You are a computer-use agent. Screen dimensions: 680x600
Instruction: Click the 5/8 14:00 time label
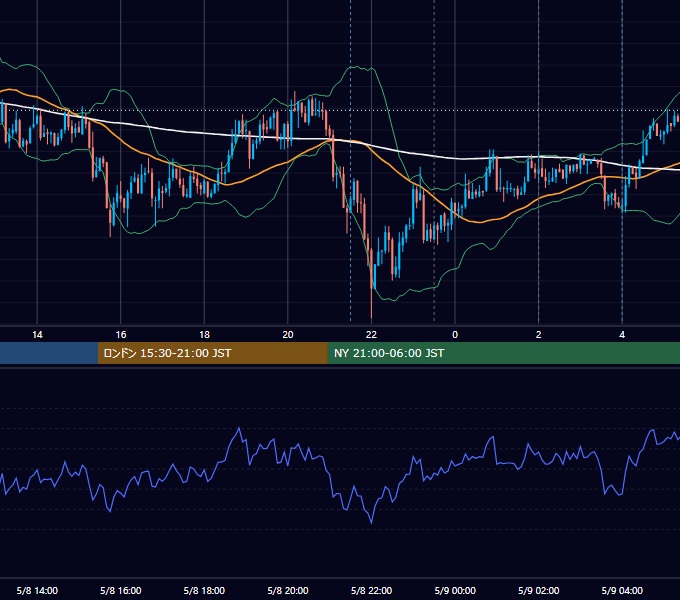[x=37, y=590]
